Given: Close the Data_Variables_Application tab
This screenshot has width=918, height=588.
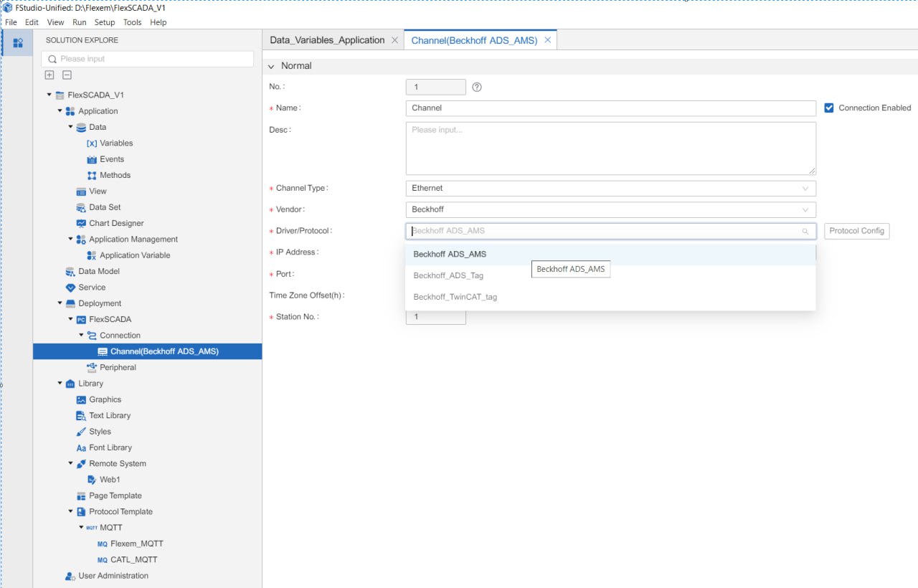Looking at the screenshot, I should click(x=394, y=40).
